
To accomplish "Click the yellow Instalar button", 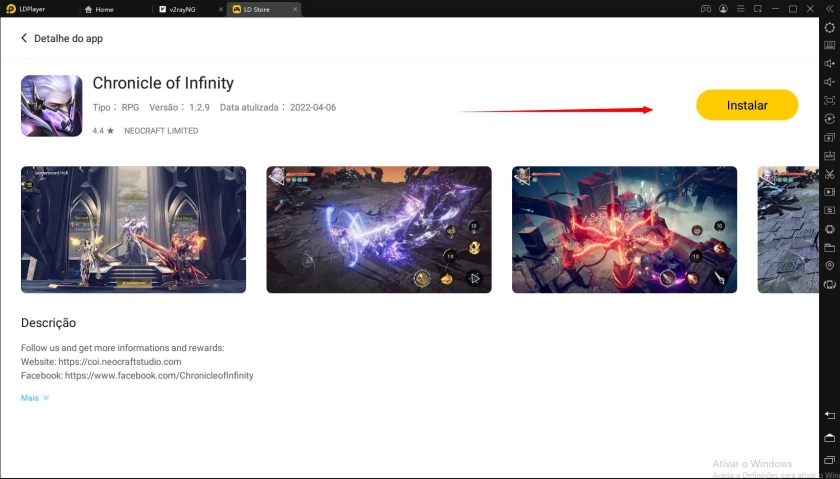I will (747, 105).
